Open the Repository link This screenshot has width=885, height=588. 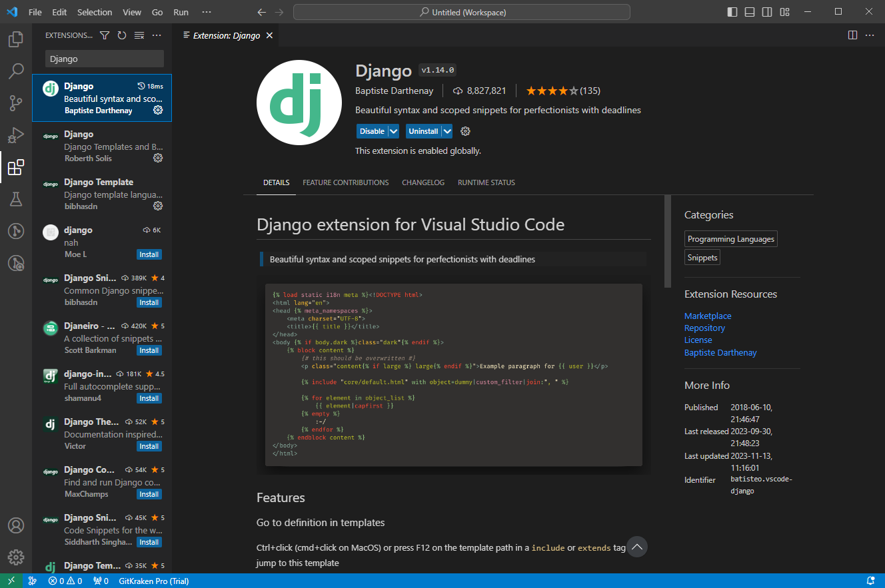704,328
